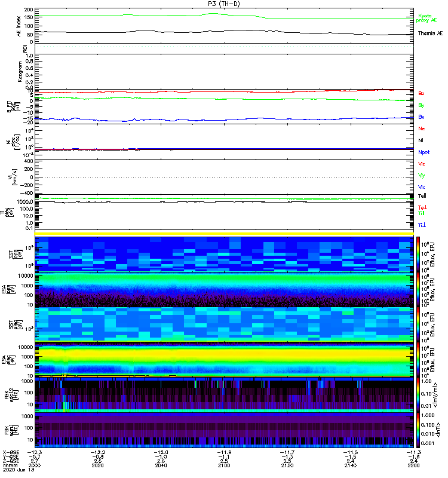Click the X-GSE value -12.2

point(97,453)
